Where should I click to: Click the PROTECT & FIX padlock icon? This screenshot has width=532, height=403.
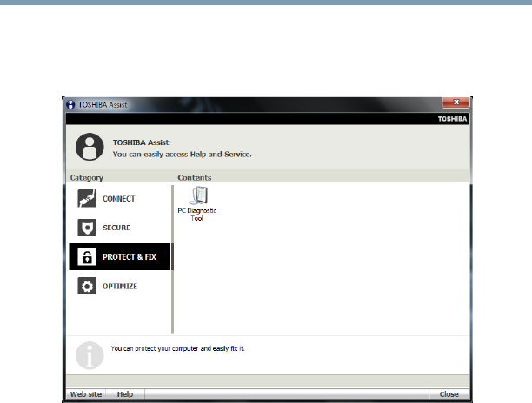87,256
